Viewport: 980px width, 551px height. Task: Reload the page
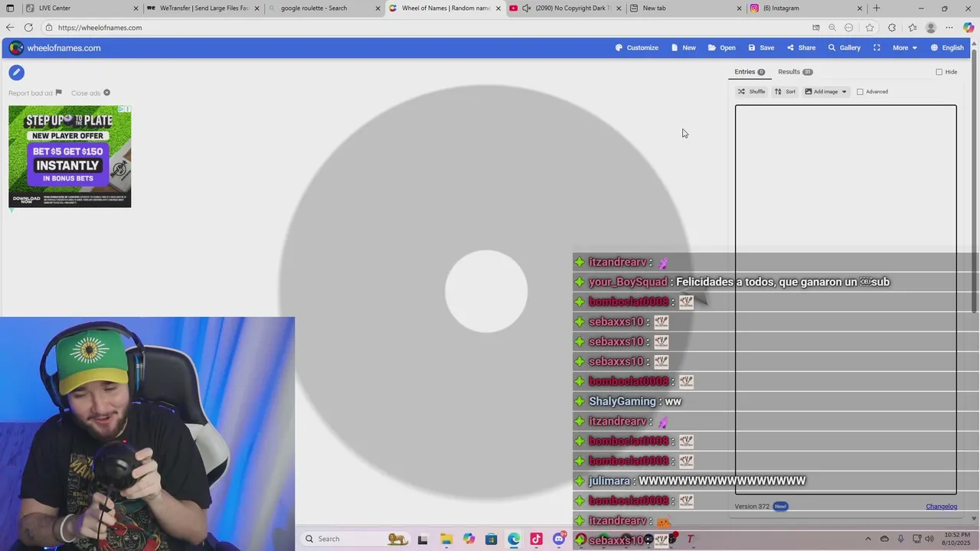click(x=28, y=28)
